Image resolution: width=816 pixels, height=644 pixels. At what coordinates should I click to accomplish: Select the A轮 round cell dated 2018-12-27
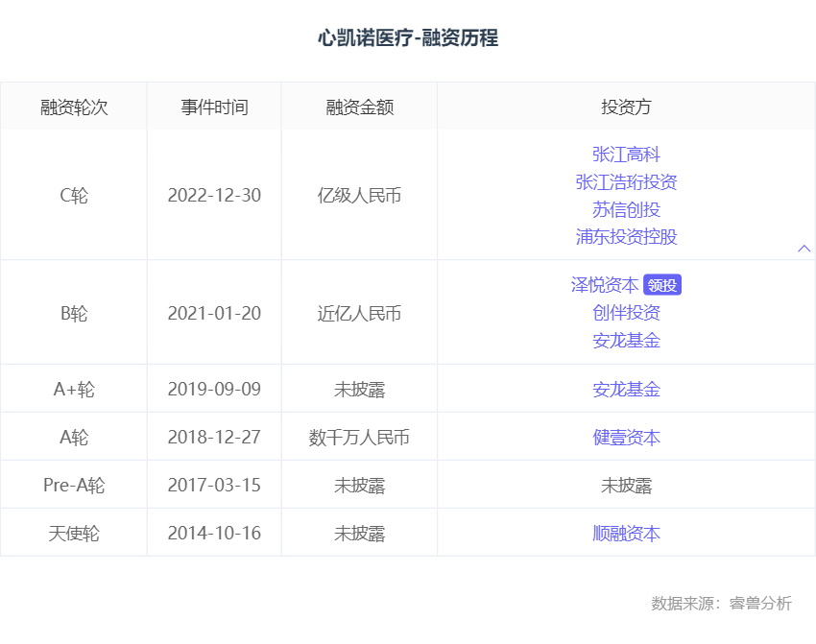[x=74, y=438]
